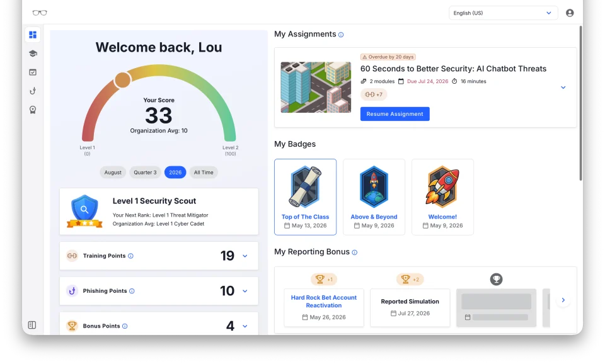Expand the Bonus Points row
The height and width of the screenshot is (364, 605).
click(245, 326)
